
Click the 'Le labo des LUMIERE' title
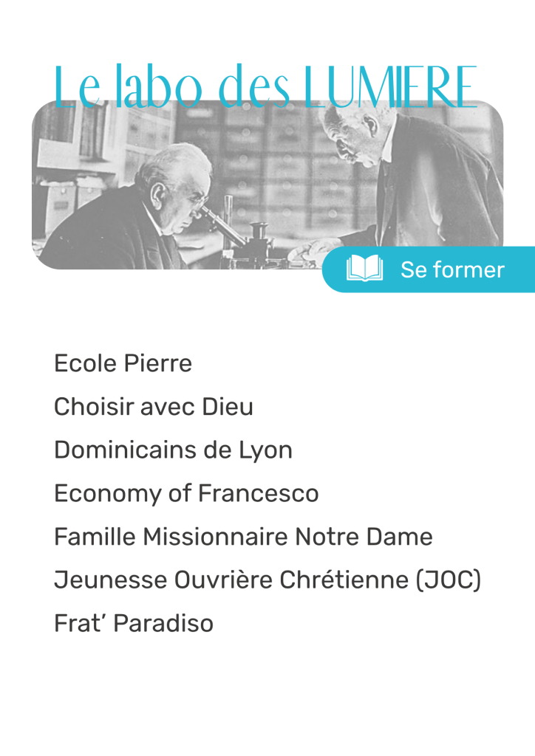click(265, 87)
